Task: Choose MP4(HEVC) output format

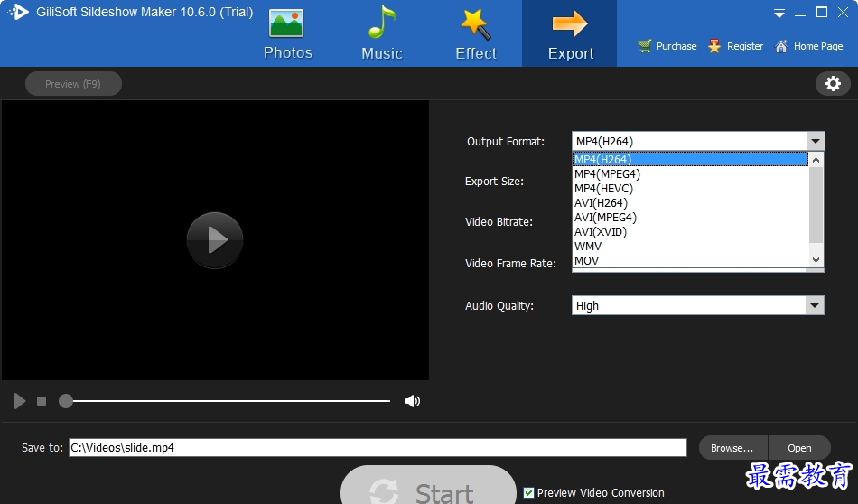Action: point(690,188)
